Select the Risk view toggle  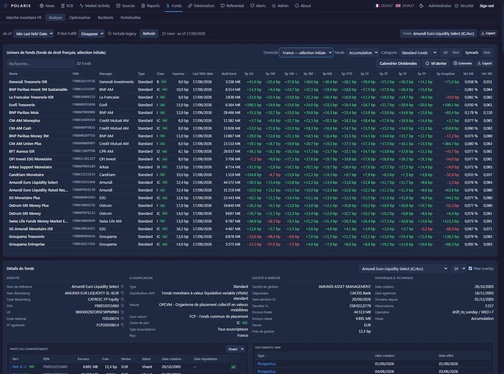[487, 53]
